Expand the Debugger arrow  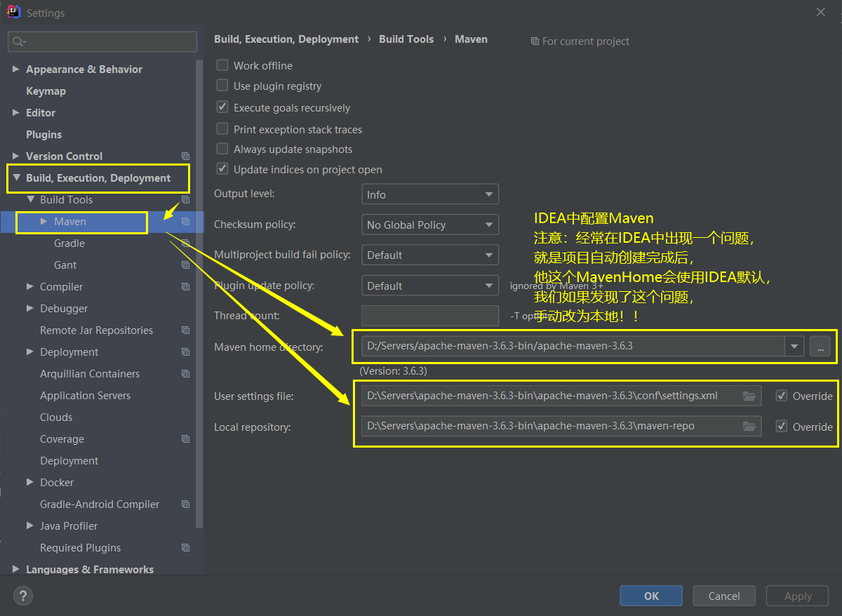point(30,308)
